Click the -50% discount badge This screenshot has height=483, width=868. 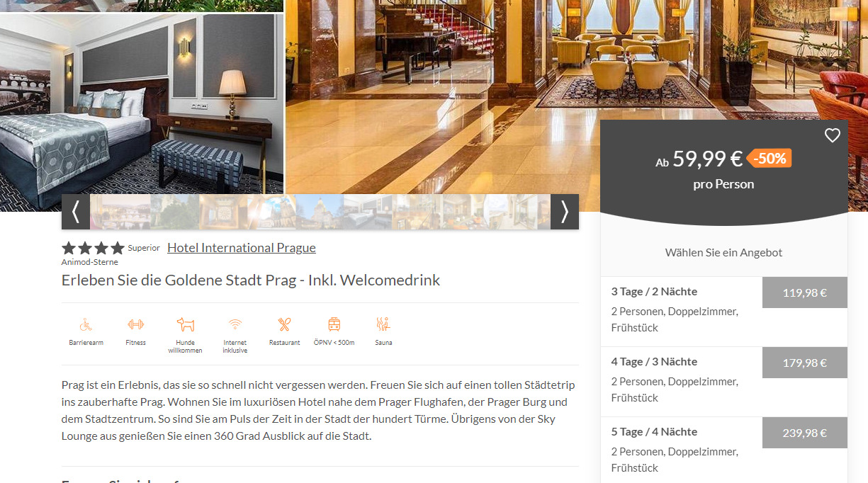[770, 159]
